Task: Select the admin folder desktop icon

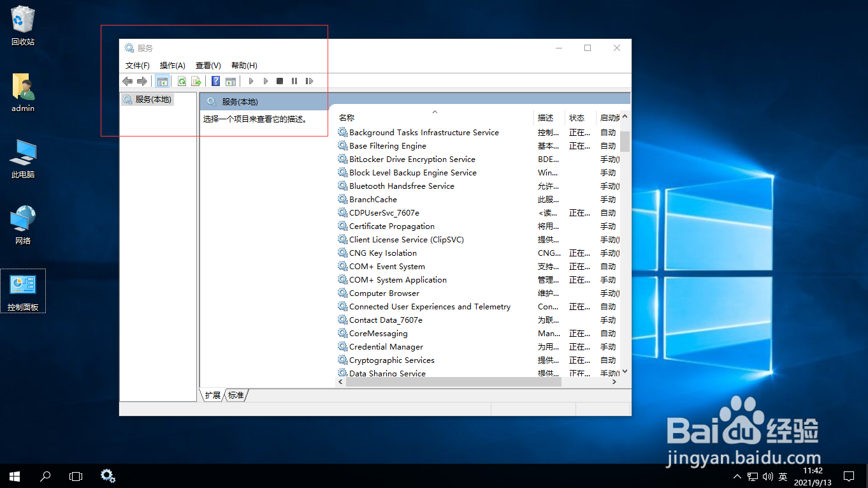Action: 23,92
